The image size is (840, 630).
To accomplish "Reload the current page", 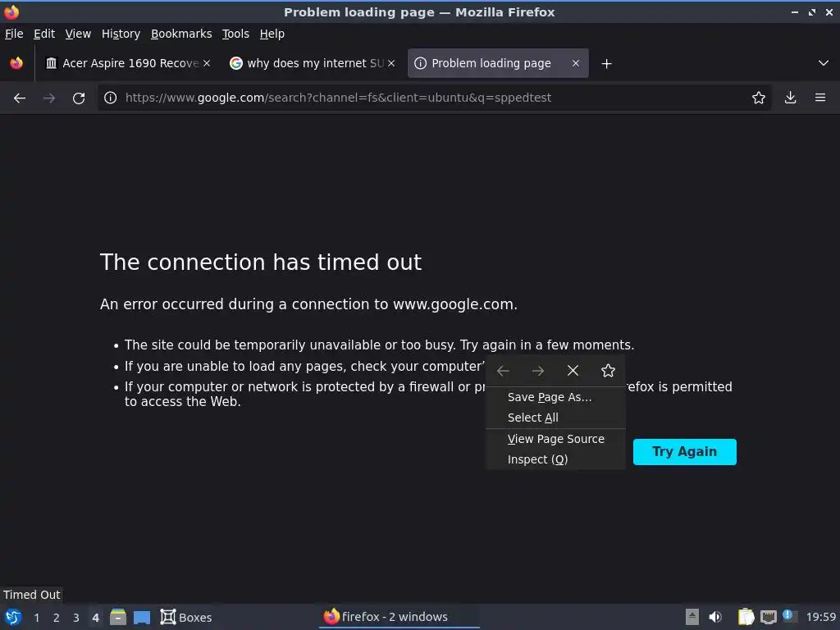I will (x=79, y=98).
